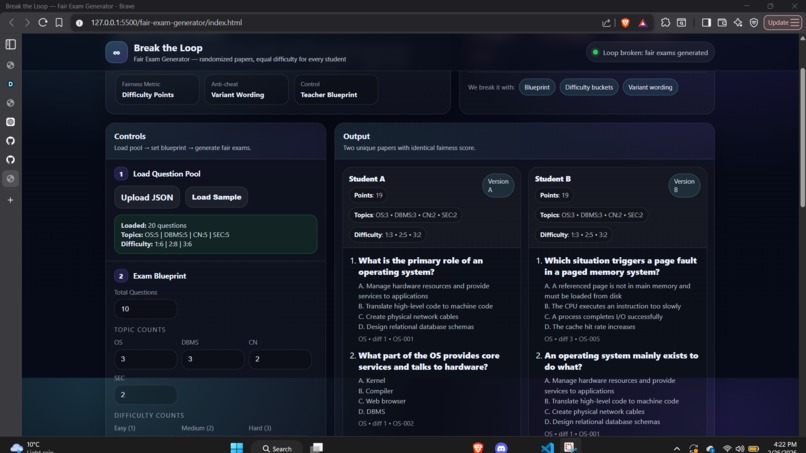
Task: View site information icon beside the URL
Action: [79, 23]
